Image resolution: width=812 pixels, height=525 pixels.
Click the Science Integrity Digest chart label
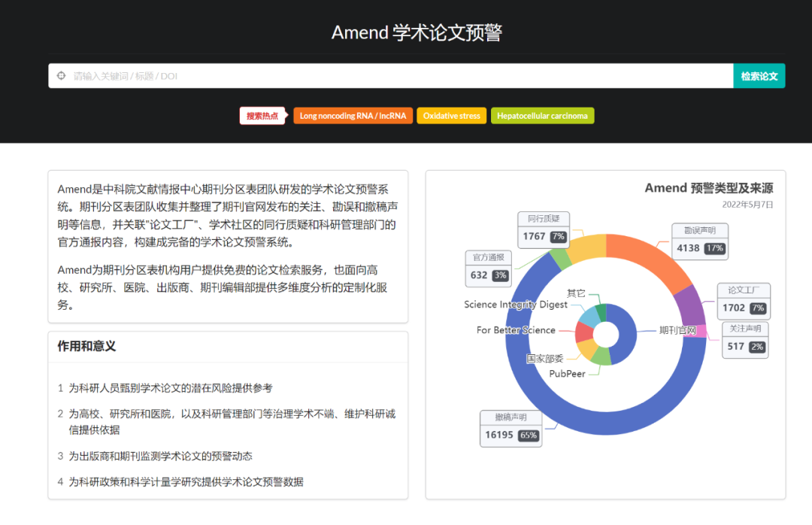coord(516,305)
